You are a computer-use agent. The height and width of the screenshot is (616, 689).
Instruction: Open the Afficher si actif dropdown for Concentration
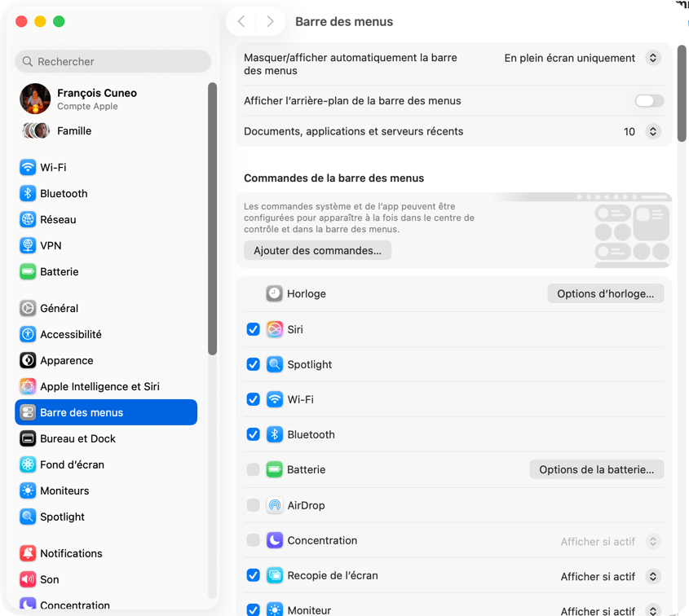652,540
